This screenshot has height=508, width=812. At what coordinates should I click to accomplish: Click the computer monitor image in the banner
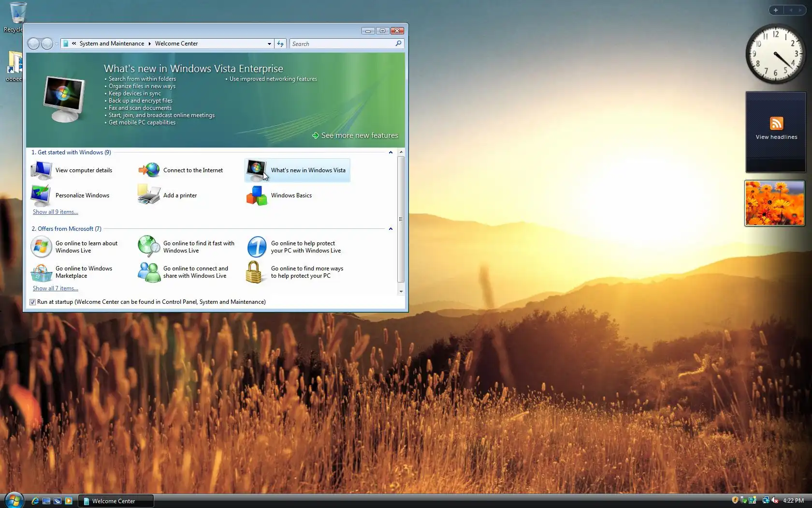pos(64,99)
